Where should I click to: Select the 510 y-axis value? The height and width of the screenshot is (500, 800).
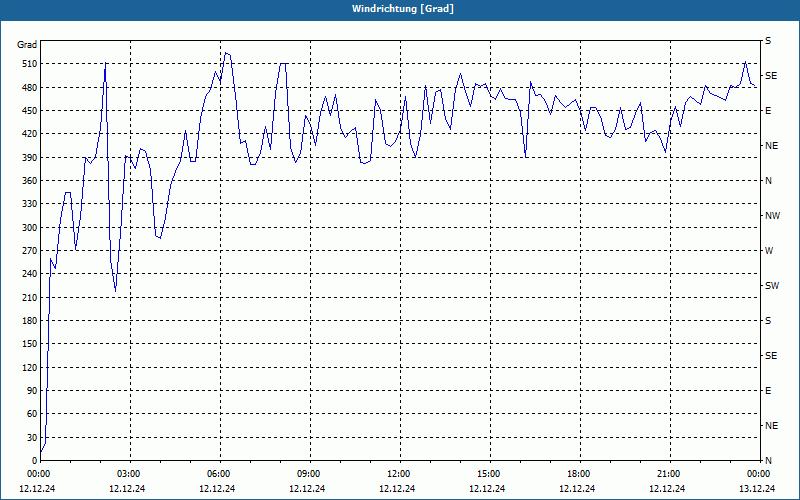click(30, 64)
